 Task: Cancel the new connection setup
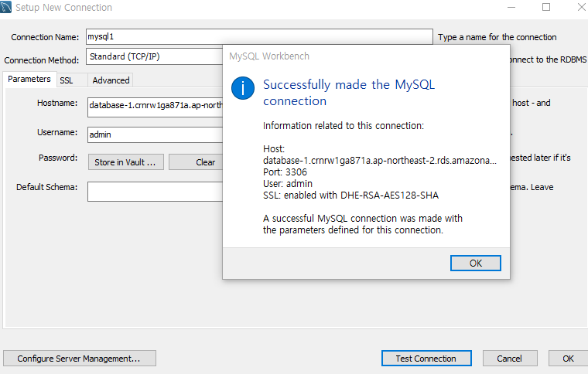click(x=510, y=359)
